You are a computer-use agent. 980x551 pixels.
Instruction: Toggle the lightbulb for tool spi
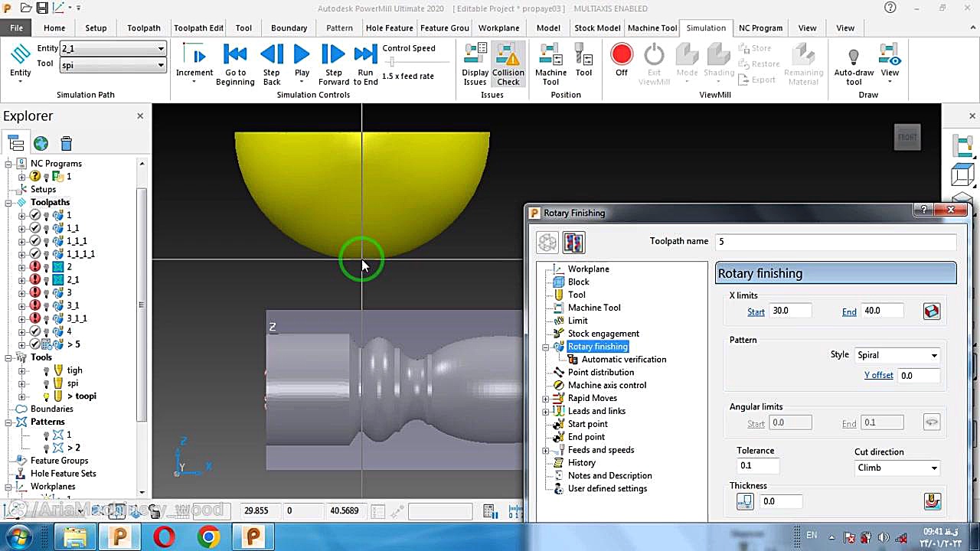(47, 383)
